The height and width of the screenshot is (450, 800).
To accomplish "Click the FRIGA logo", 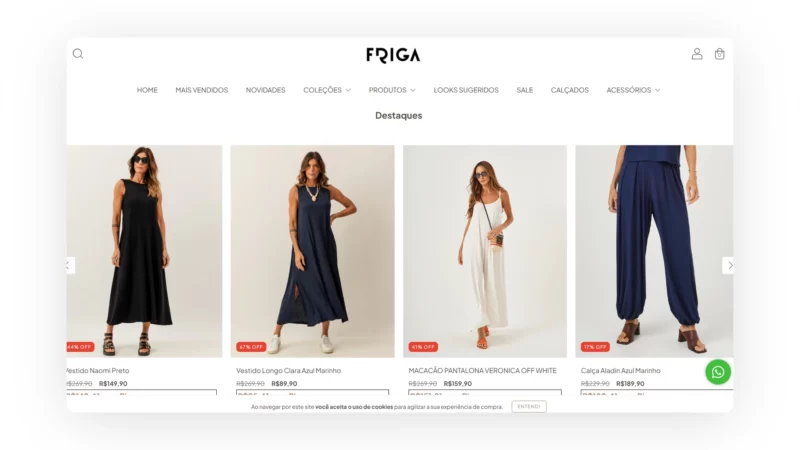I will (x=393, y=55).
